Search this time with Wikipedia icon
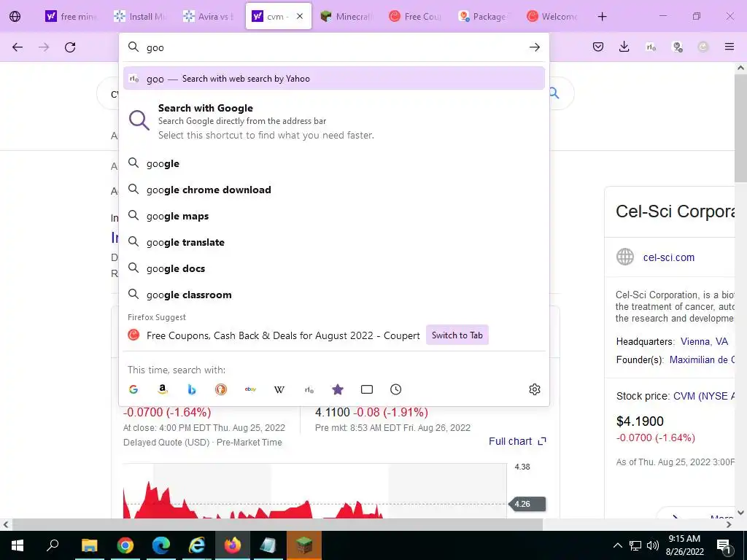747x560 pixels. coord(279,389)
